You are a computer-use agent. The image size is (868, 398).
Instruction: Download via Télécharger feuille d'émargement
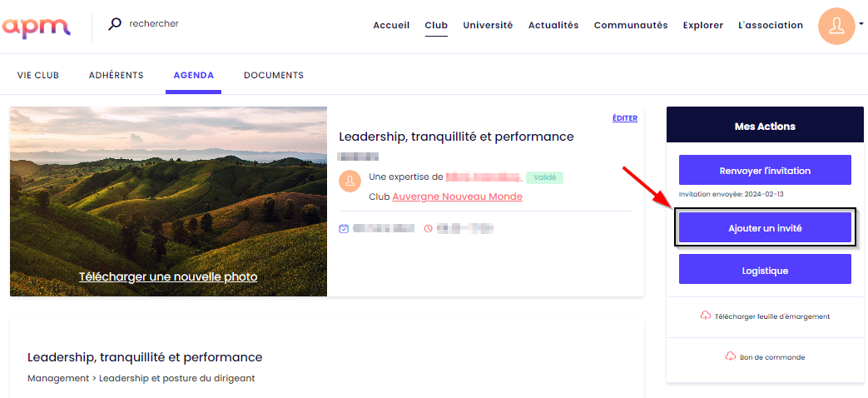click(771, 316)
